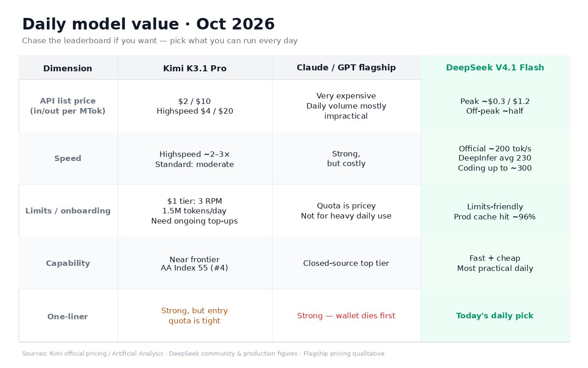This screenshot has height=368, width=588.
Task: Select the Kimi K3.1 Pro column header
Action: click(x=195, y=68)
